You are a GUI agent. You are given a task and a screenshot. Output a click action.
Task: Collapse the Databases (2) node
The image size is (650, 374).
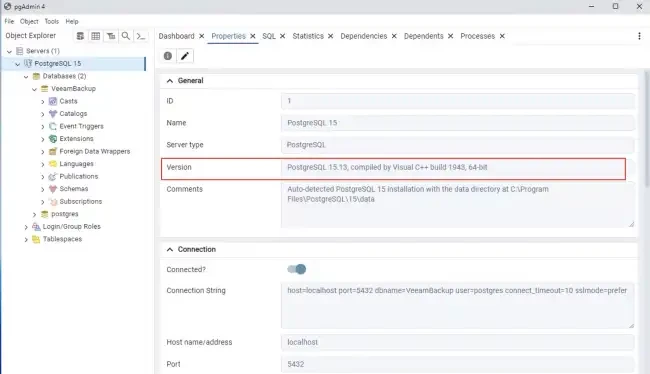pos(26,77)
